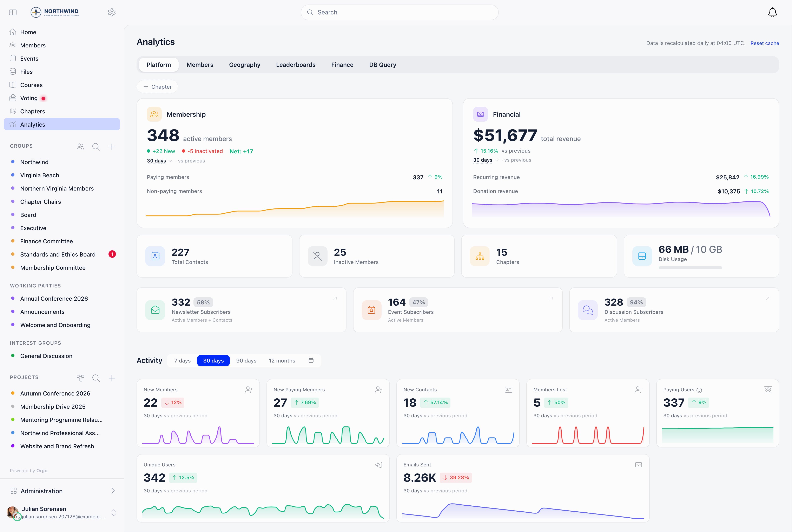This screenshot has height=532, width=792.
Task: Click the New Paying Members user-check icon
Action: pos(379,390)
